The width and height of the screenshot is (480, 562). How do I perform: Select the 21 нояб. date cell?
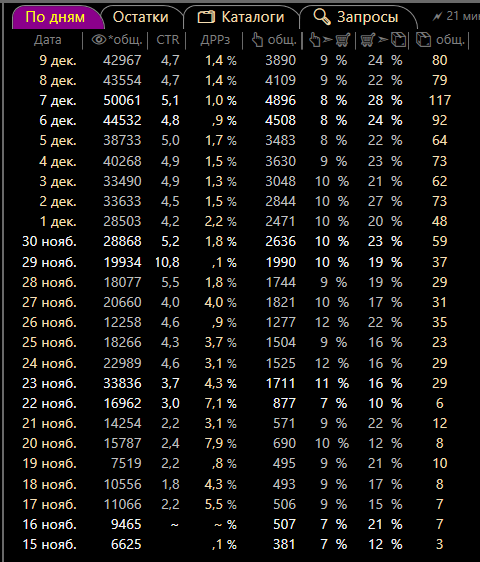coord(49,424)
